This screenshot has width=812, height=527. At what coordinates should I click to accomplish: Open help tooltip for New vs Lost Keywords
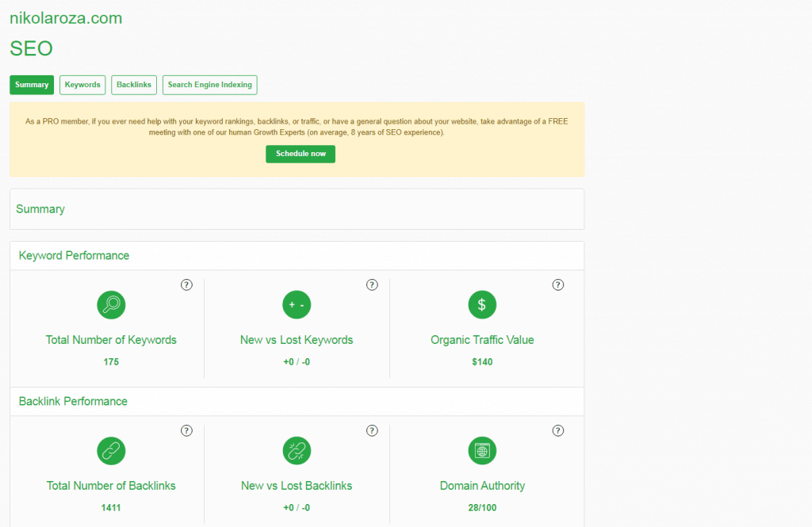tap(372, 285)
